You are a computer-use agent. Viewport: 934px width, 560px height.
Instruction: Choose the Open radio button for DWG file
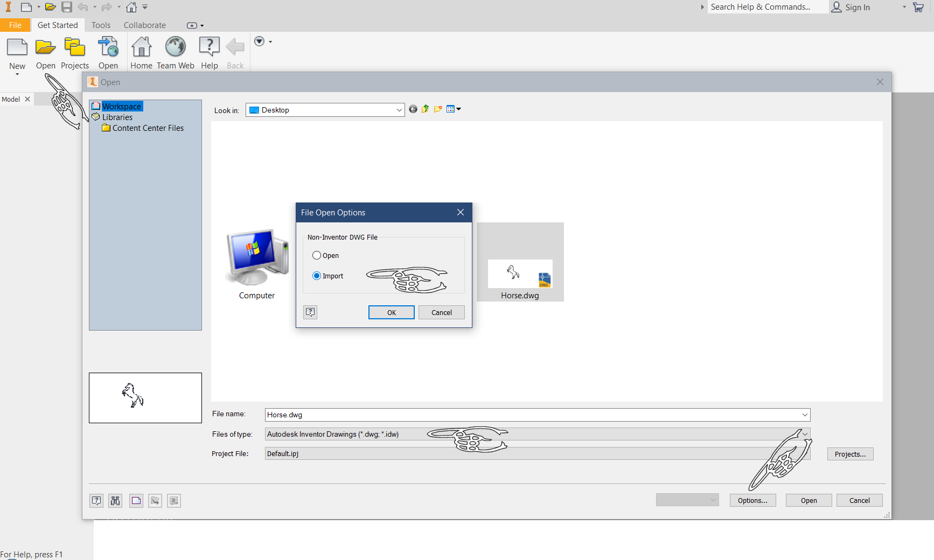tap(317, 255)
